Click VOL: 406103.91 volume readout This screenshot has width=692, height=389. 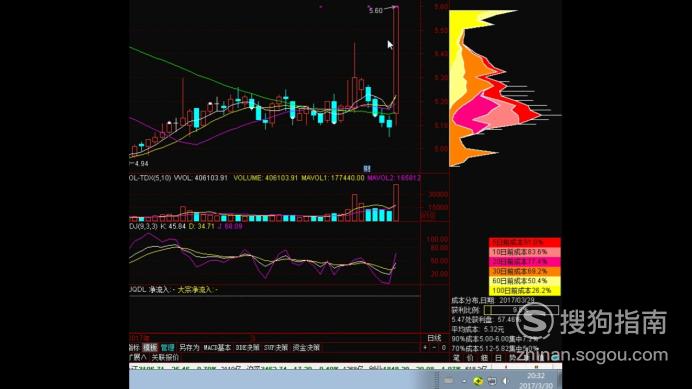tap(200, 178)
